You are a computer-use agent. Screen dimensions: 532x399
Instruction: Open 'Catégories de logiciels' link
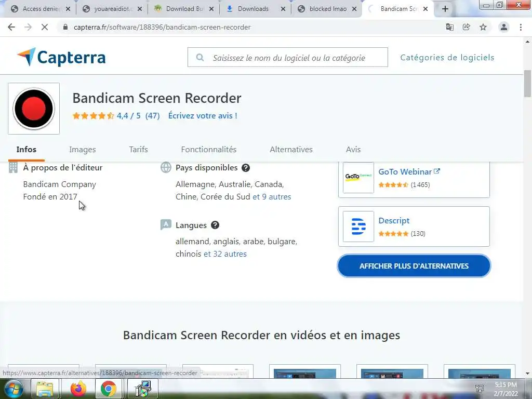coord(447,57)
